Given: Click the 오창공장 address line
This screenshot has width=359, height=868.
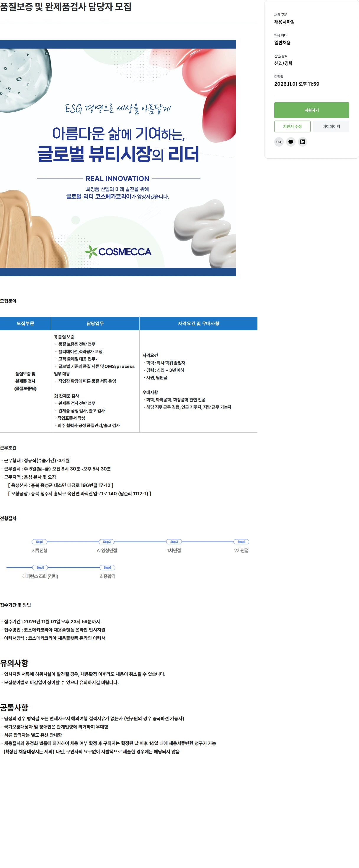Looking at the screenshot, I should click(79, 494).
